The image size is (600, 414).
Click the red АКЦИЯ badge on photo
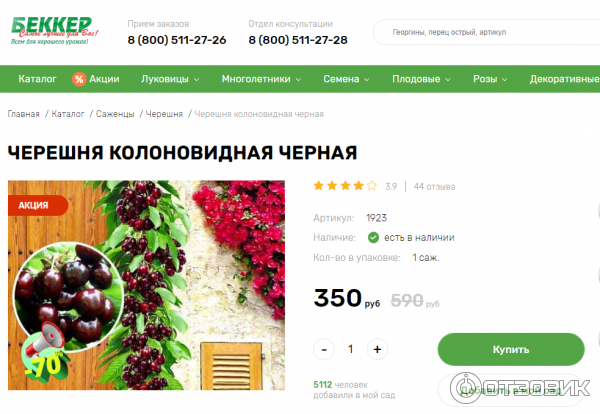tap(38, 205)
